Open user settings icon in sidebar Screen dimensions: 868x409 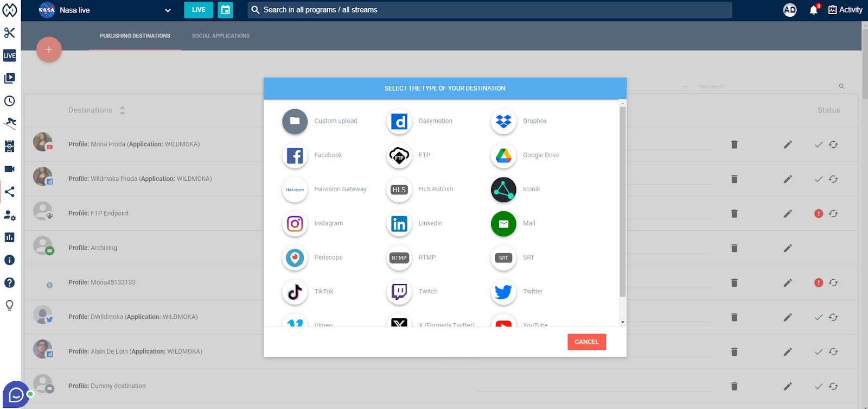9,215
